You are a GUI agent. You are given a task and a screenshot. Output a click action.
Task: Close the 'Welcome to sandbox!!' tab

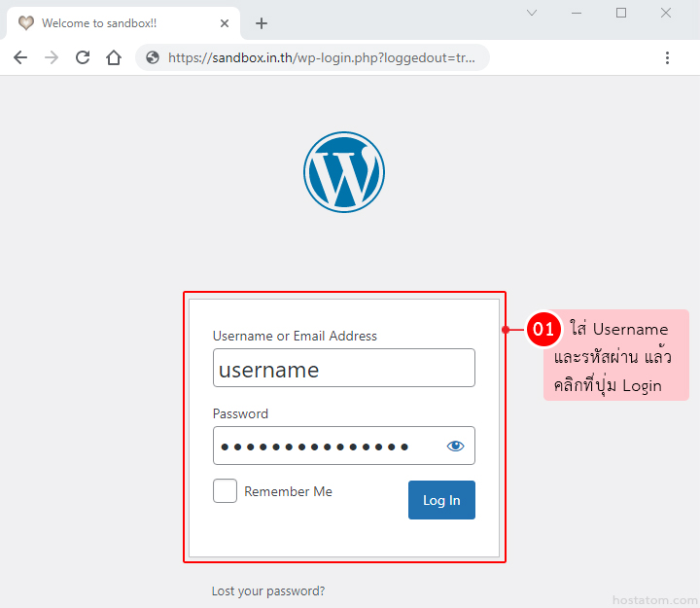point(223,23)
